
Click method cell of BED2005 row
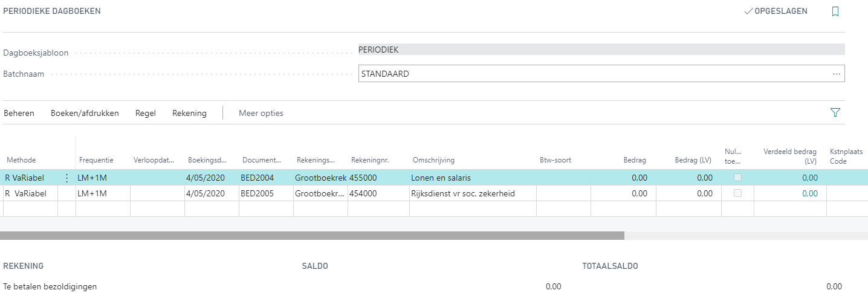pos(30,194)
